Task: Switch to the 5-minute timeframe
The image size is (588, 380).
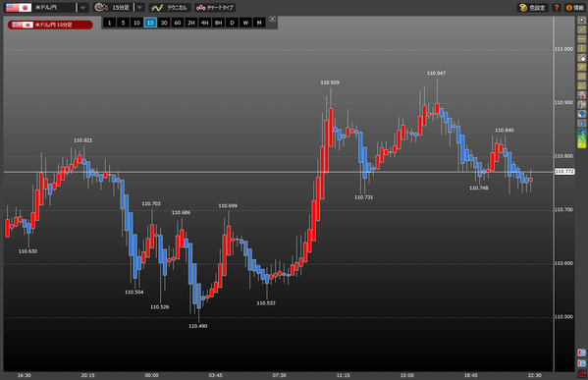Action: [123, 23]
